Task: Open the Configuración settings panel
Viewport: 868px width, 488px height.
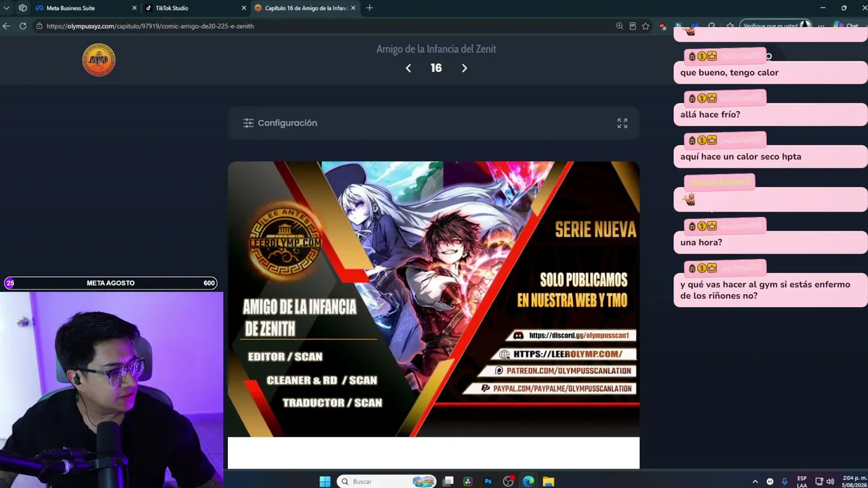Action: tap(280, 123)
